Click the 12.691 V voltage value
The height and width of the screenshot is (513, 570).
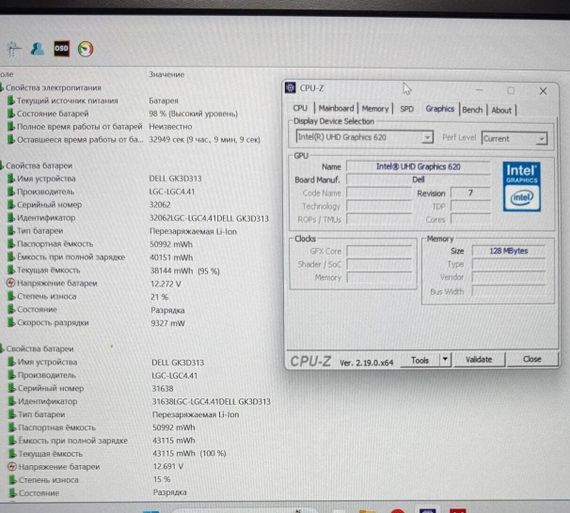[x=168, y=466]
